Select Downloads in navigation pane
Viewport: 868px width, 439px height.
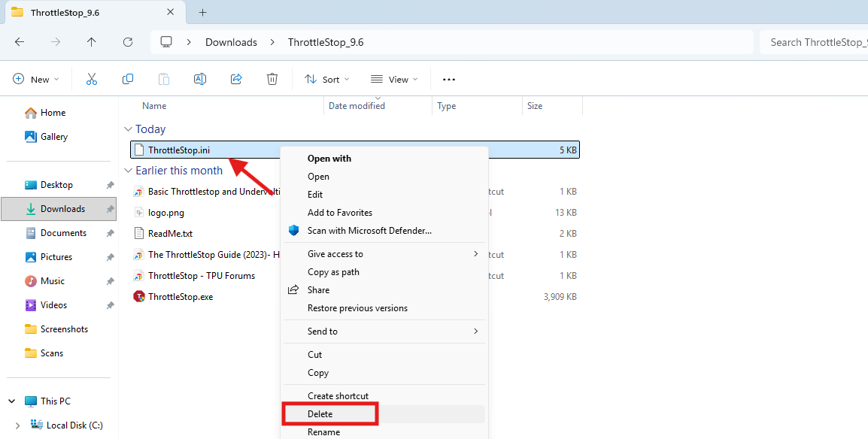(59, 209)
